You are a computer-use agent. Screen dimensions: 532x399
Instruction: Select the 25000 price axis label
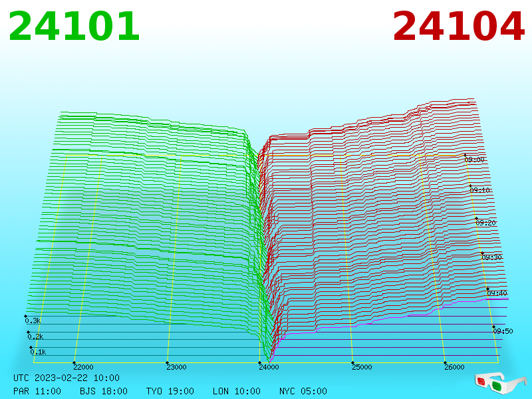(362, 367)
